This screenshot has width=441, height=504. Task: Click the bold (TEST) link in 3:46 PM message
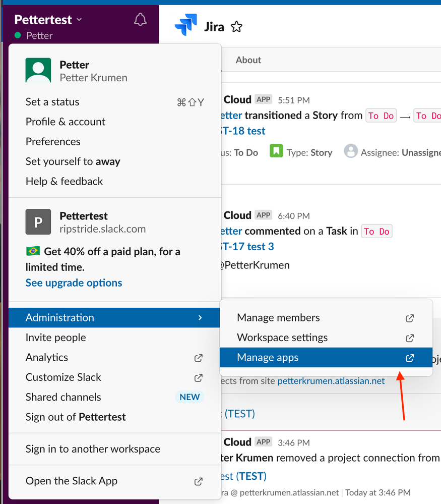[x=251, y=476]
